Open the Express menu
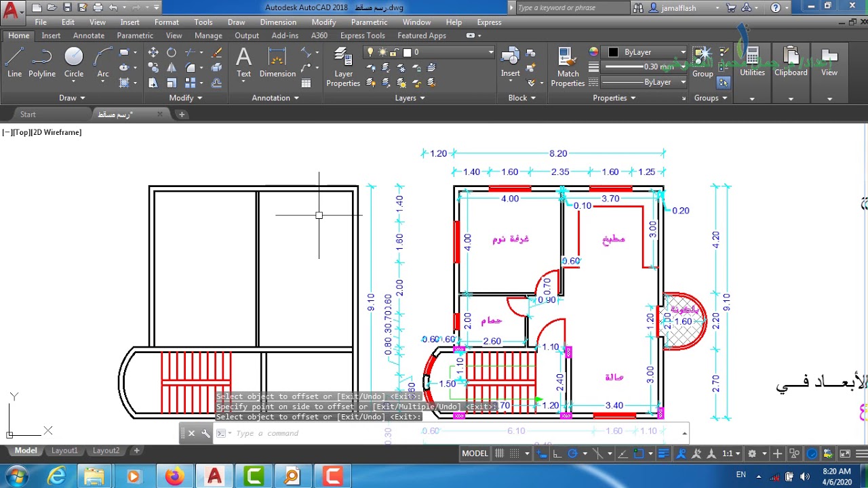The height and width of the screenshot is (488, 868). coord(489,22)
